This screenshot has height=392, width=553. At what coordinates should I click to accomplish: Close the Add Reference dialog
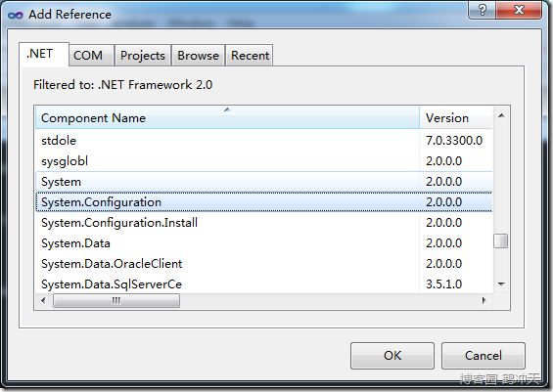click(x=519, y=10)
